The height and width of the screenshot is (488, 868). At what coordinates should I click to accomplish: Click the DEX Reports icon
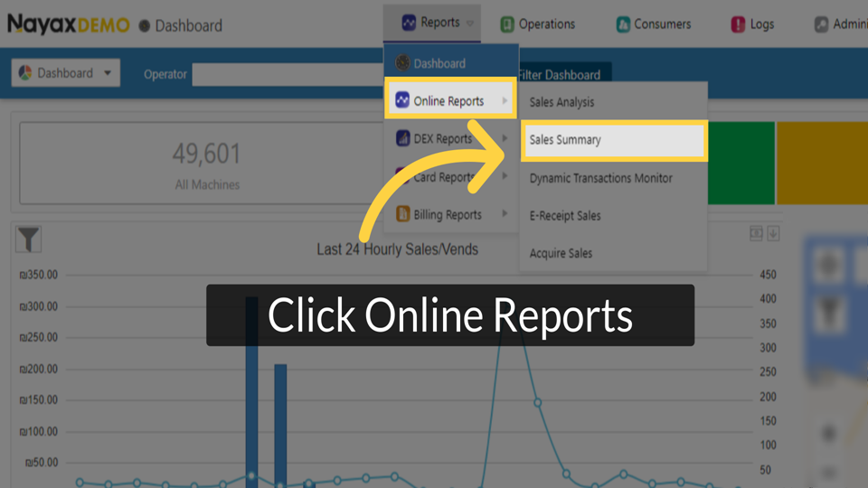pyautogui.click(x=403, y=137)
